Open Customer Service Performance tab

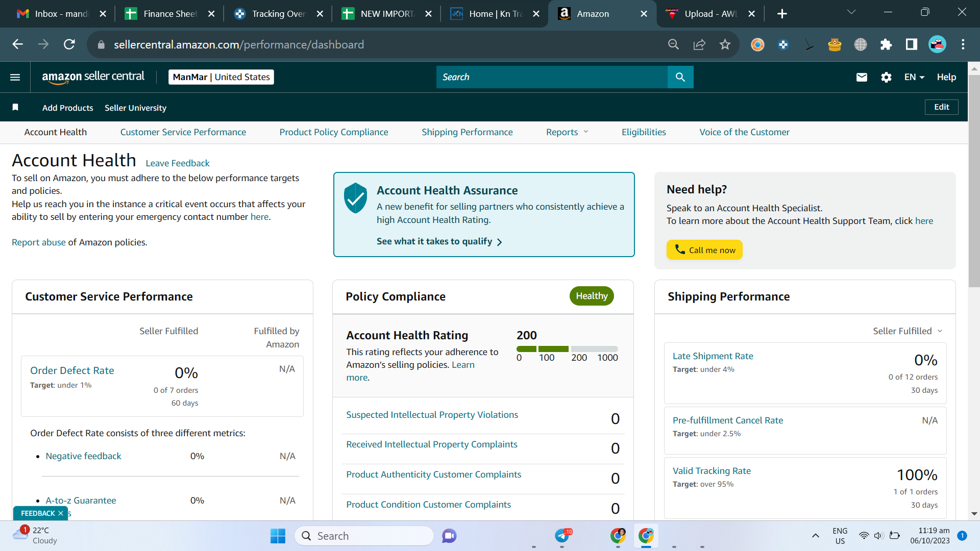click(183, 132)
